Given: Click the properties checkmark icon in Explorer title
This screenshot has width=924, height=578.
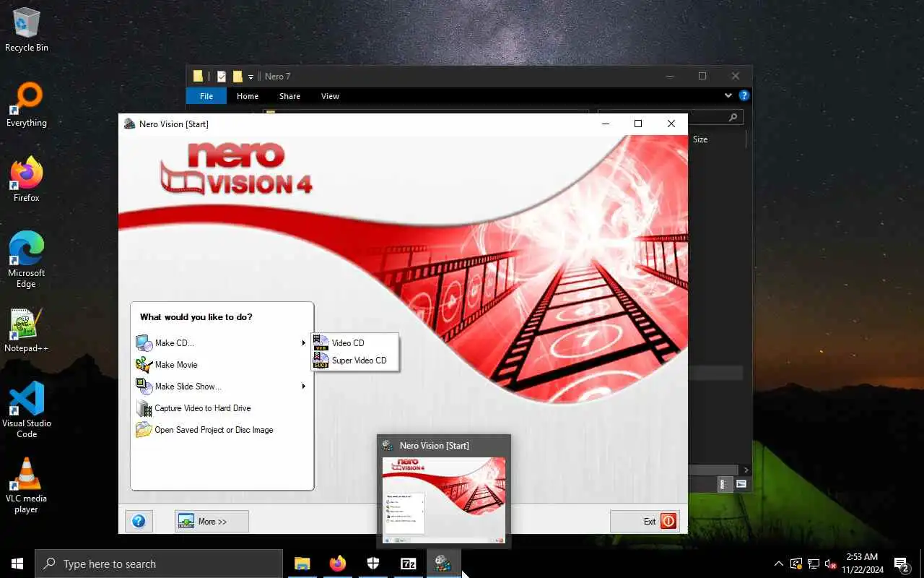Looking at the screenshot, I should [x=222, y=76].
